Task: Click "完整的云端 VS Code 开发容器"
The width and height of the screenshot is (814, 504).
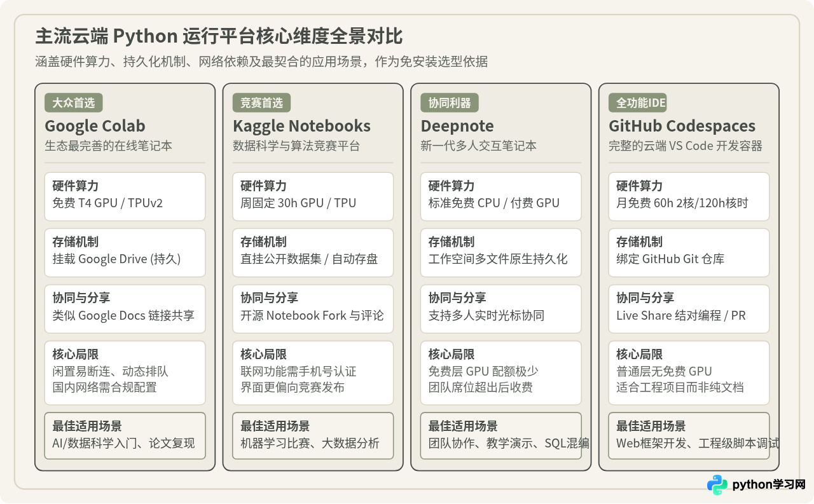Action: (x=685, y=146)
